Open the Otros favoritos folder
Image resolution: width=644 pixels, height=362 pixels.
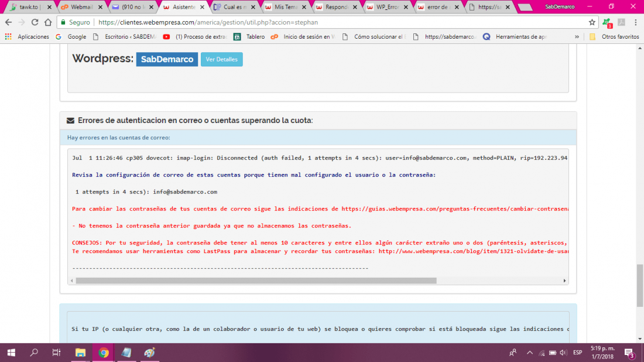coord(614,36)
